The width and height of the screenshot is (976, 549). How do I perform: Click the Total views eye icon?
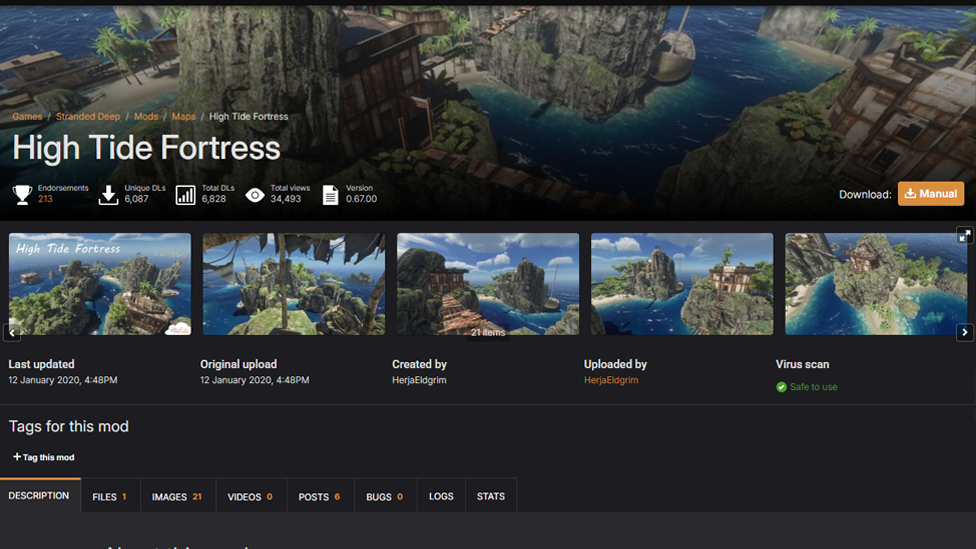tap(255, 195)
